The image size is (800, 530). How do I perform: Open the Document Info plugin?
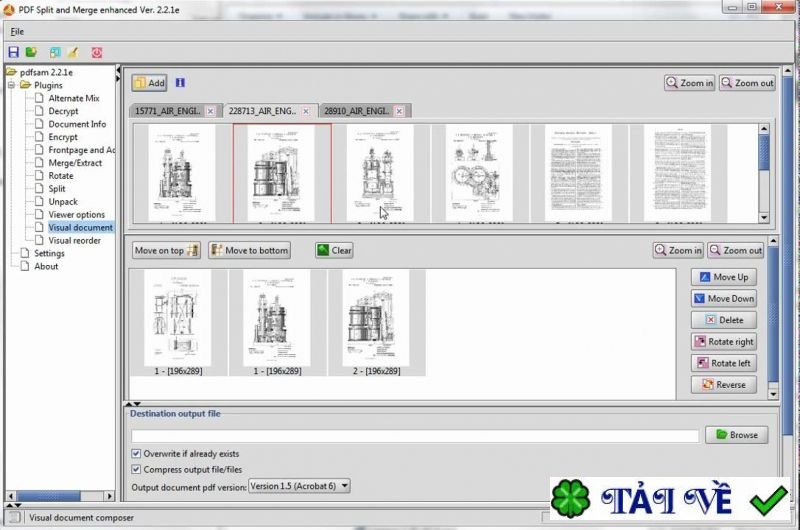coord(77,124)
